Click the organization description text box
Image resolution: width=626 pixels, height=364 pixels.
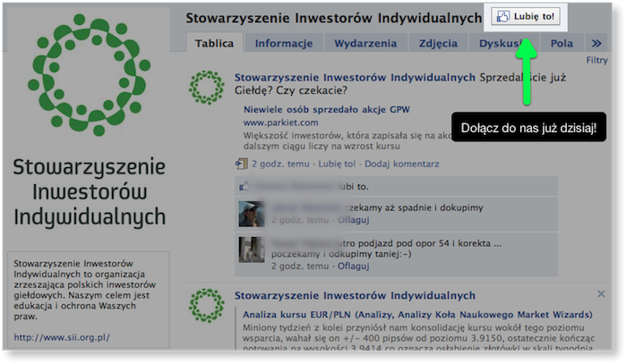pyautogui.click(x=89, y=300)
